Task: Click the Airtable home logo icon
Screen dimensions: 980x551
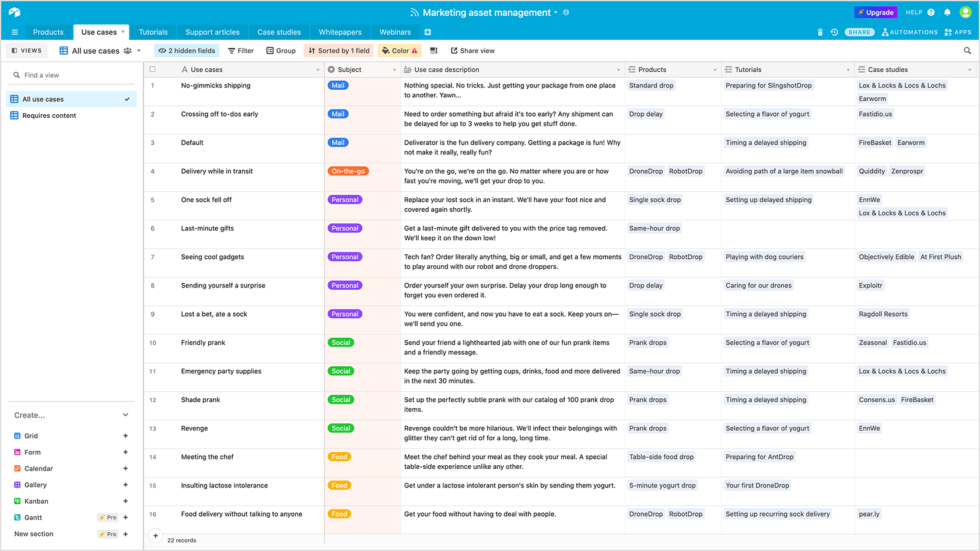Action: 15,12
